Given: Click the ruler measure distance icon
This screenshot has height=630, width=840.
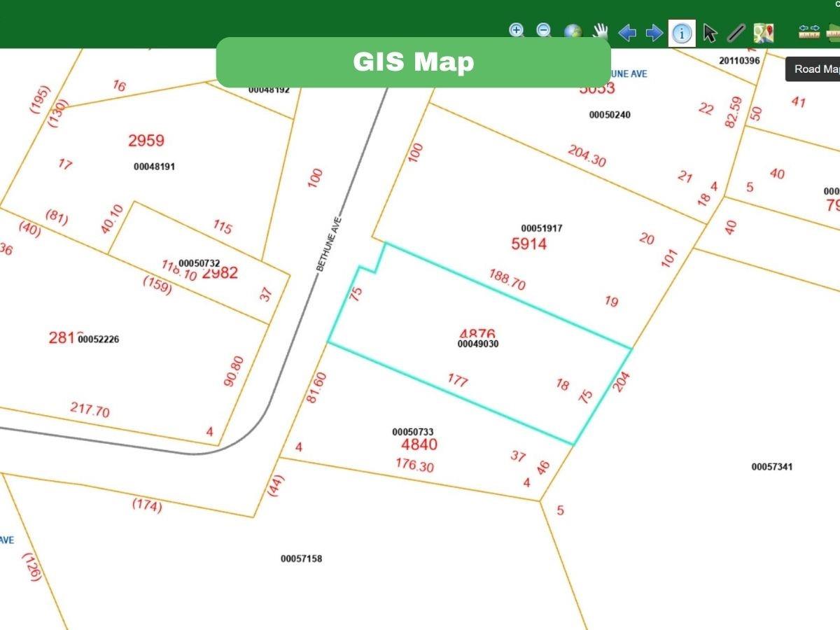Looking at the screenshot, I should pyautogui.click(x=809, y=31).
